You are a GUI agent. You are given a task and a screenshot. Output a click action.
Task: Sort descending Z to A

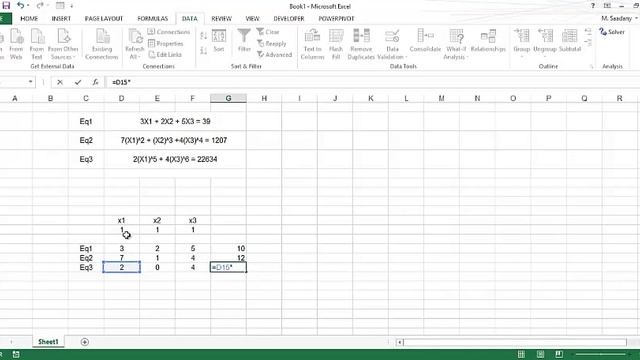tap(203, 51)
